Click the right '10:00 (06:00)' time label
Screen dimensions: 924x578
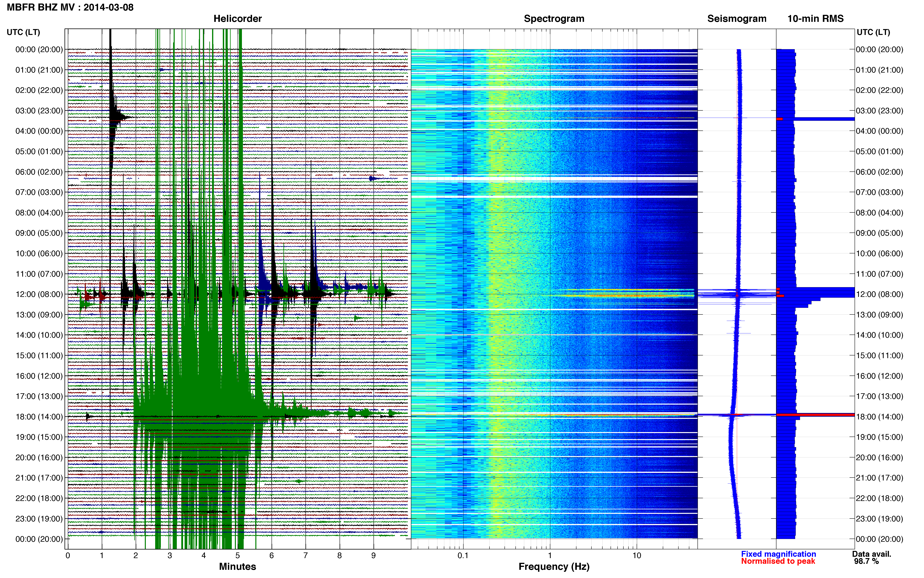coord(879,253)
